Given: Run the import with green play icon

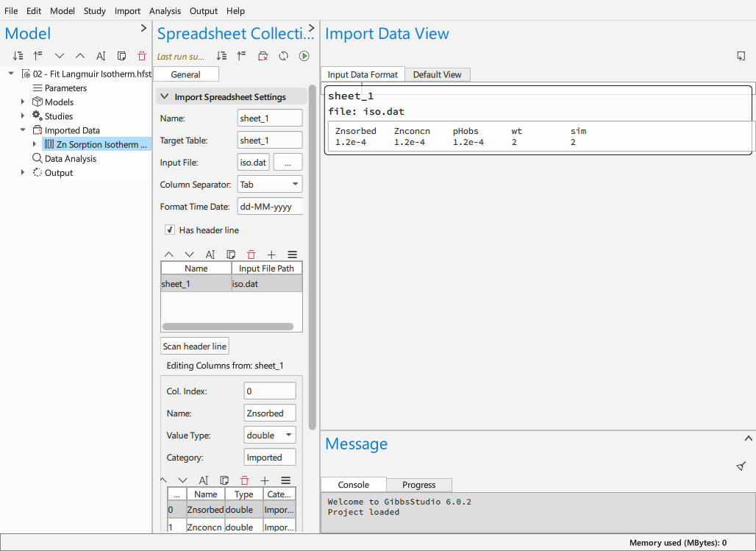Looking at the screenshot, I should pyautogui.click(x=304, y=56).
